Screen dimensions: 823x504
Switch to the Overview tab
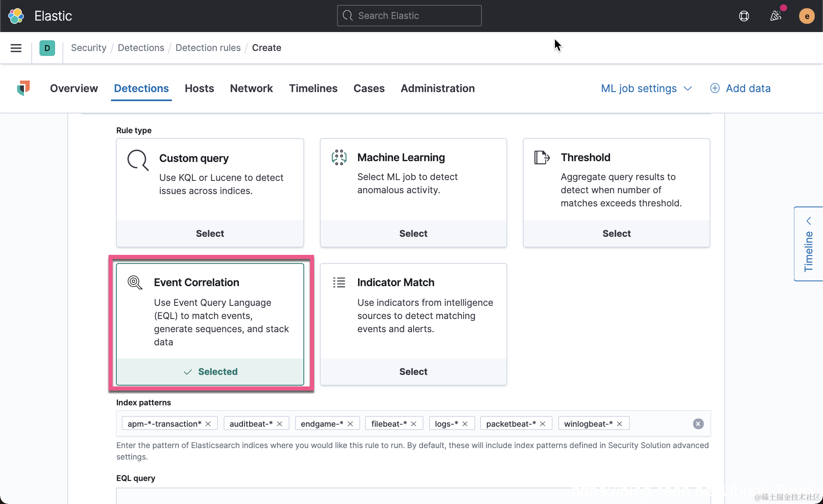(x=74, y=88)
